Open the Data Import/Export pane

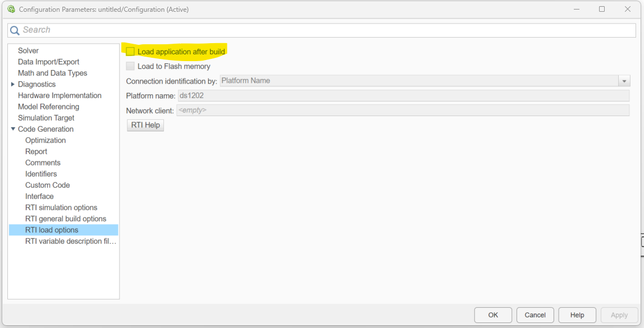pos(48,62)
